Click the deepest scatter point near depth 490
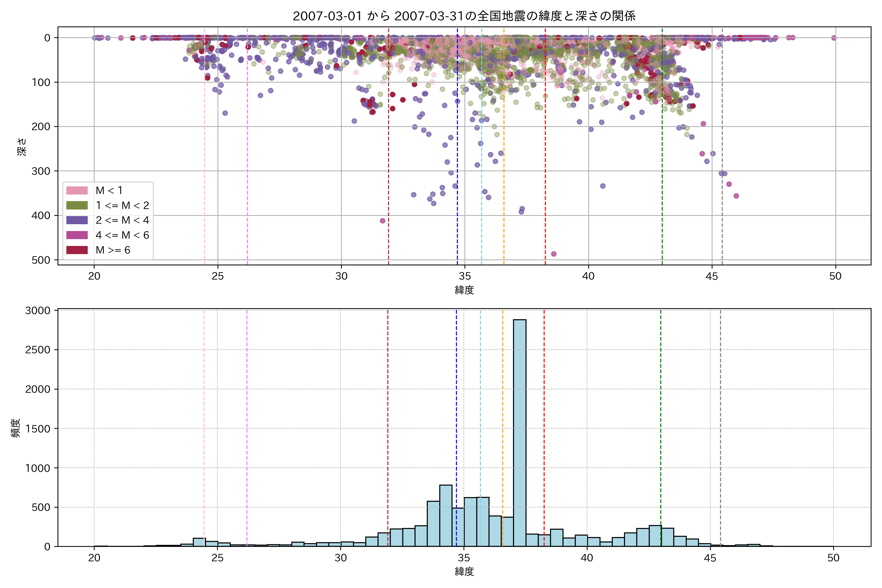882x588 pixels. (553, 254)
